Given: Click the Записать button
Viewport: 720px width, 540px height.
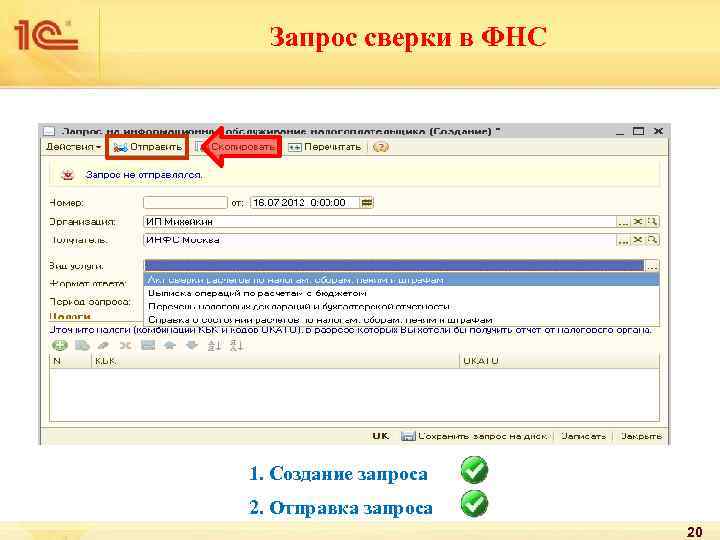Looking at the screenshot, I should [x=584, y=436].
